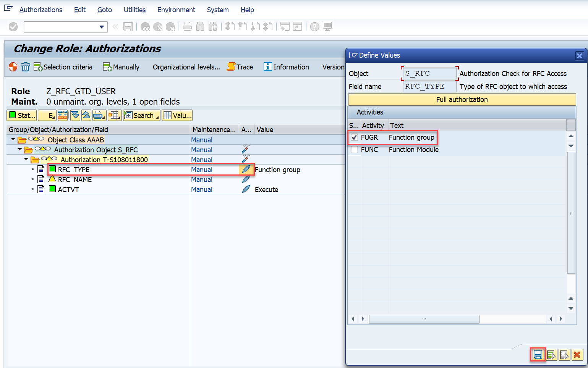Click the dialog's horizontal scrollbar
Image resolution: width=588 pixels, height=368 pixels.
point(424,319)
